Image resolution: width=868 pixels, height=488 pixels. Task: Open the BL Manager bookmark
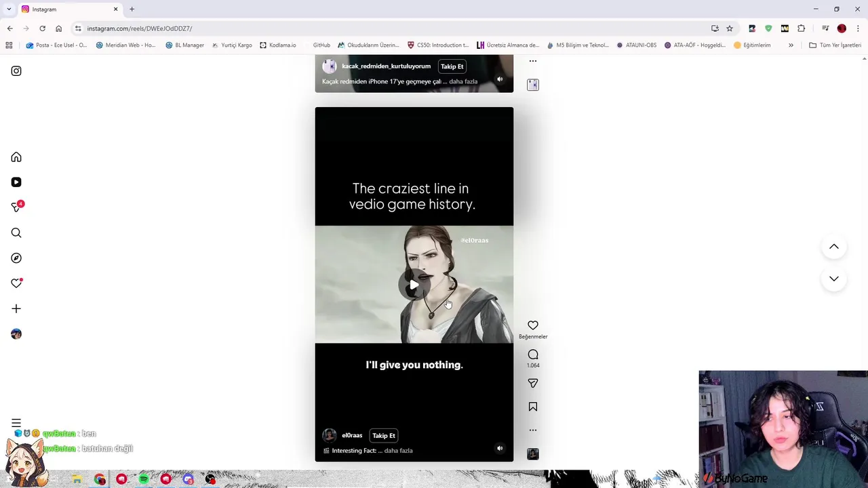click(x=184, y=45)
